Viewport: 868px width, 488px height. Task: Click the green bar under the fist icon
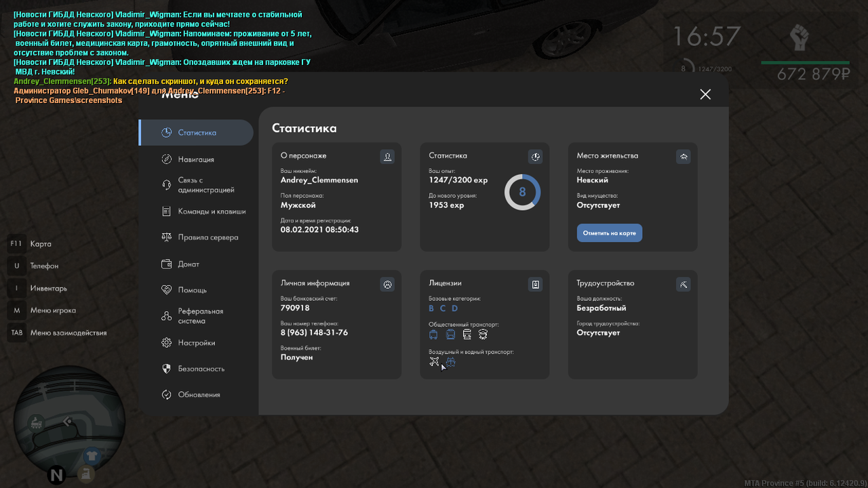pos(805,63)
